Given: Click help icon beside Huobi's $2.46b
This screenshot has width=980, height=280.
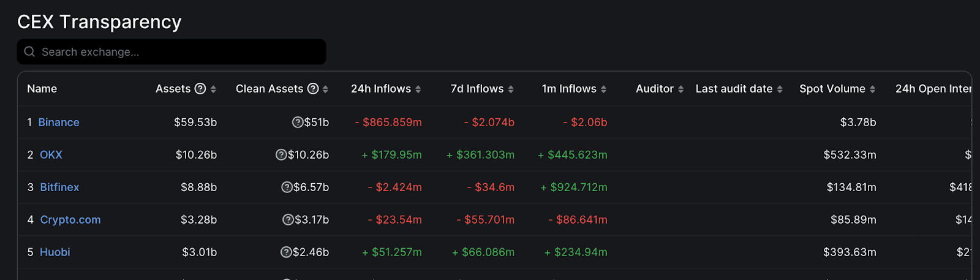Looking at the screenshot, I should coord(286,252).
